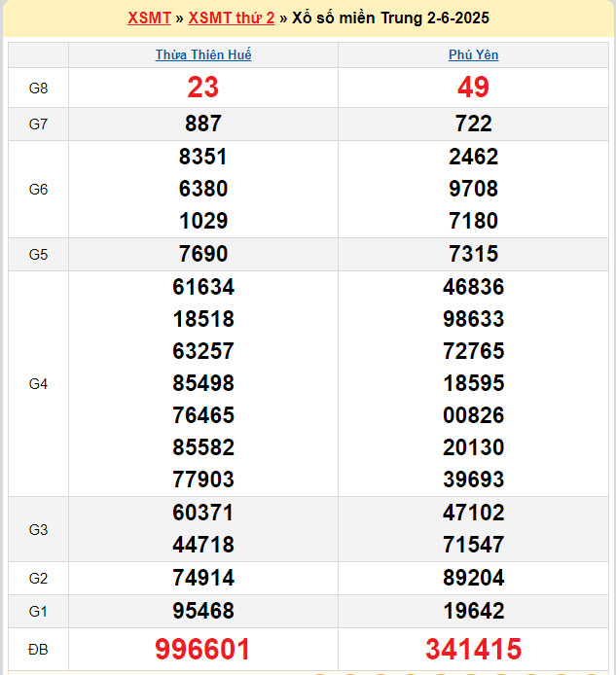The height and width of the screenshot is (675, 616).
Task: Click the special prize number 341415
Action: tap(474, 649)
